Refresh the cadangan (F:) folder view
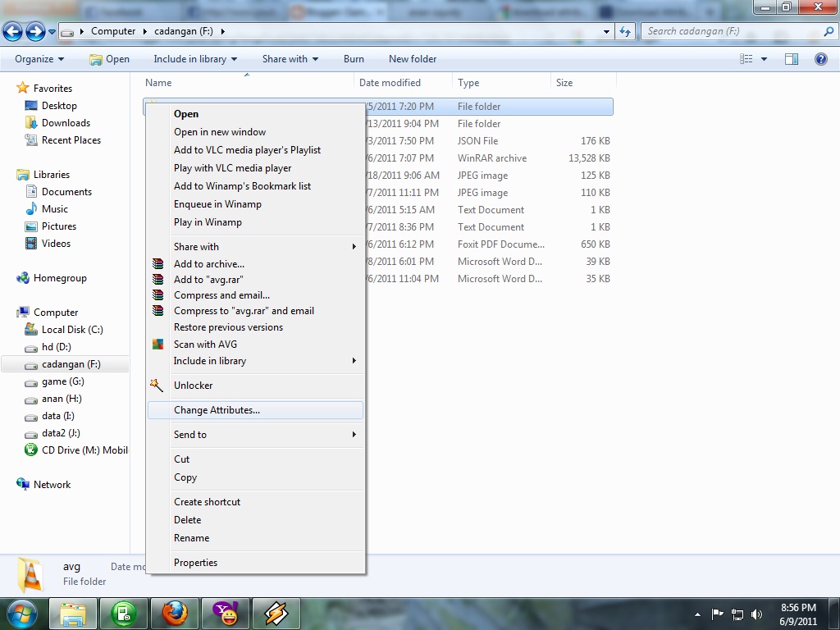Viewport: 840px width, 630px height. [624, 32]
